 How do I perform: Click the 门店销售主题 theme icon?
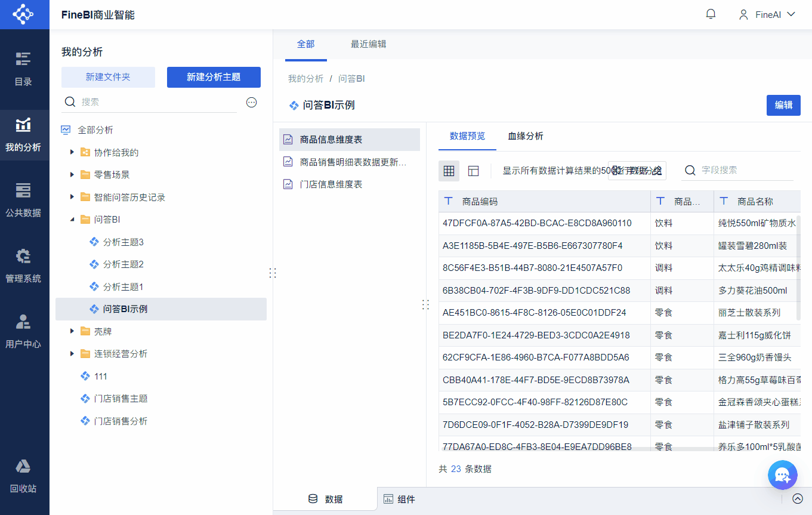pyautogui.click(x=85, y=399)
